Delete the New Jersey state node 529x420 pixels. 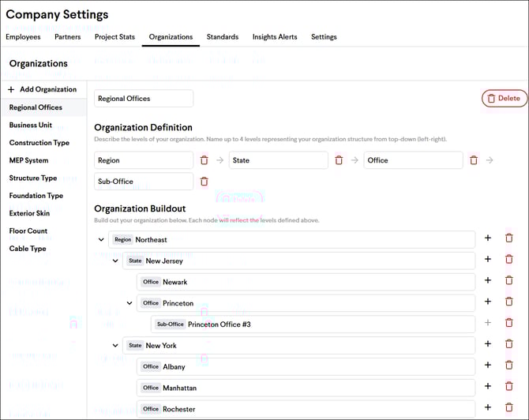tap(508, 260)
